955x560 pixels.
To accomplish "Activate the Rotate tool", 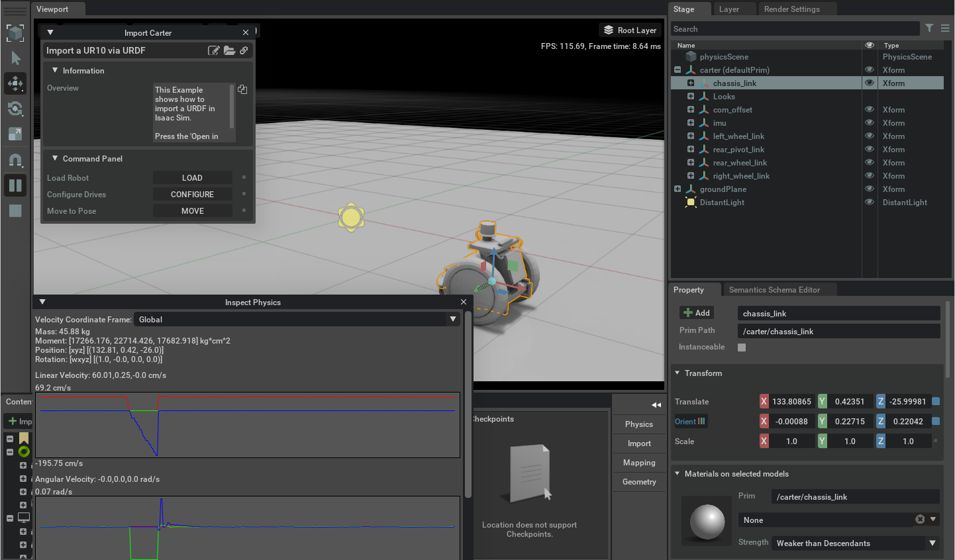I will click(x=15, y=109).
